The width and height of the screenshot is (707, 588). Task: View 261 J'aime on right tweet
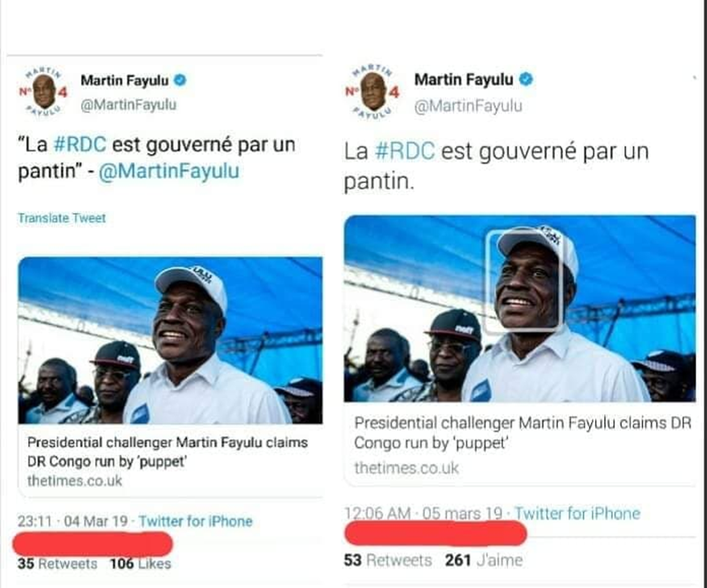point(484,560)
